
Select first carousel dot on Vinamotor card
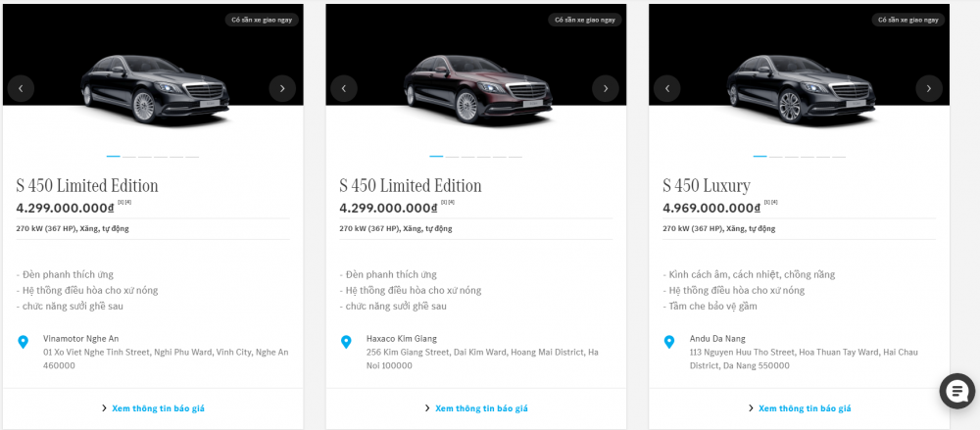114,156
